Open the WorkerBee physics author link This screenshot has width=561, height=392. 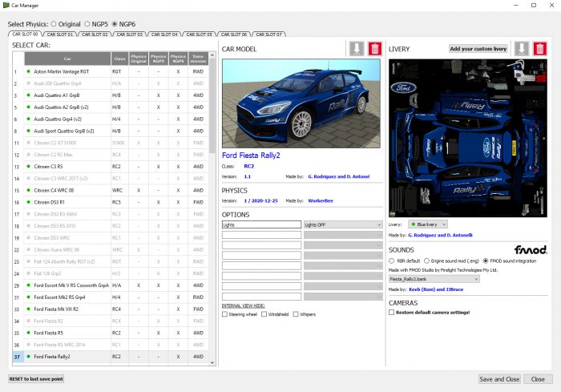(321, 201)
